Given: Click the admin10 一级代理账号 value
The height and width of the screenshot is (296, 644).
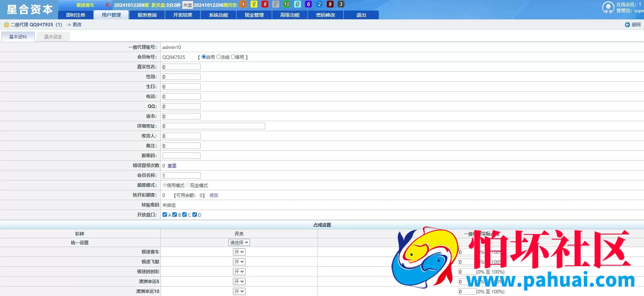Looking at the screenshot, I should coord(172,47).
